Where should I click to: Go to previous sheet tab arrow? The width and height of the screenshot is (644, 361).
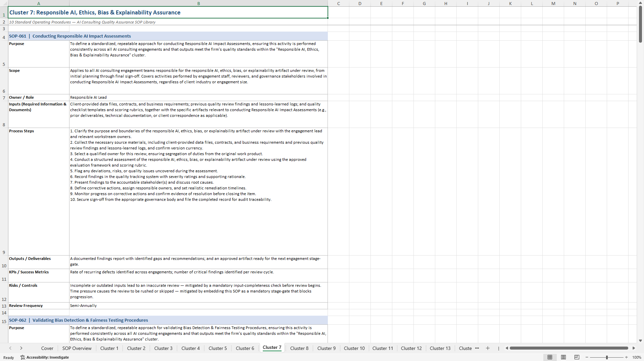tap(10, 348)
